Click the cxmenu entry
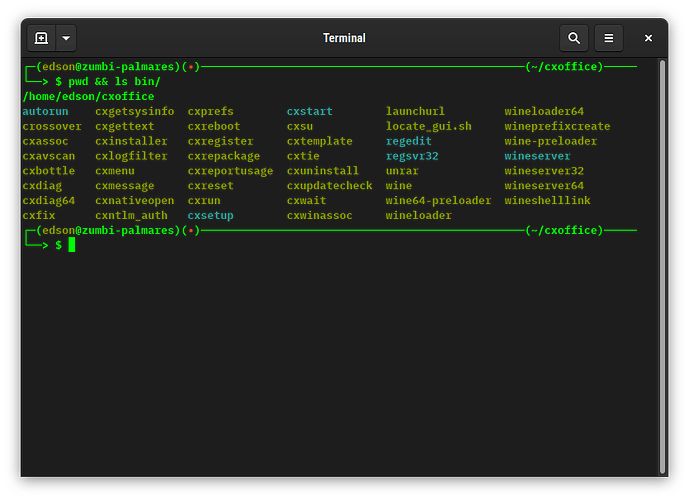The height and width of the screenshot is (500, 689). coord(115,170)
